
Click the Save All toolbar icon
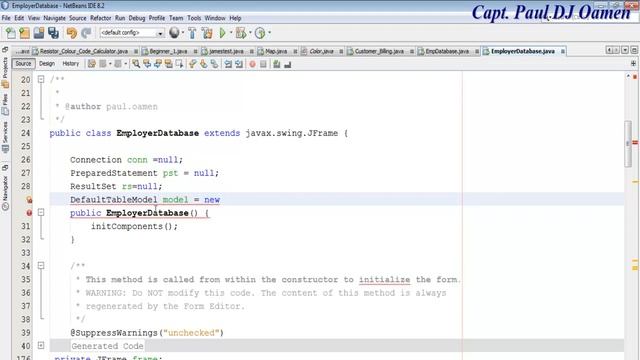pyautogui.click(x=53, y=33)
